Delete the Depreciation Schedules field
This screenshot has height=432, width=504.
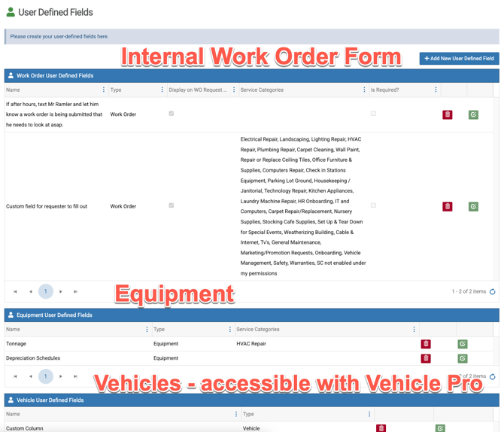coord(426,358)
